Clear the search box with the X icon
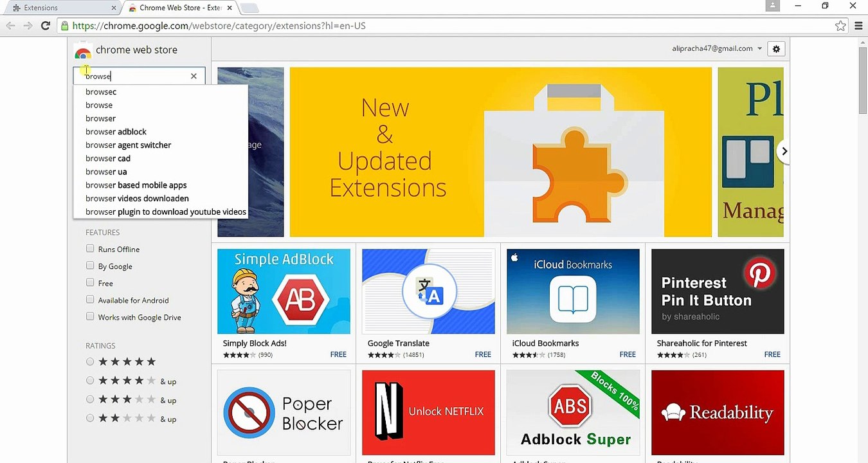The width and height of the screenshot is (868, 463). coord(194,76)
